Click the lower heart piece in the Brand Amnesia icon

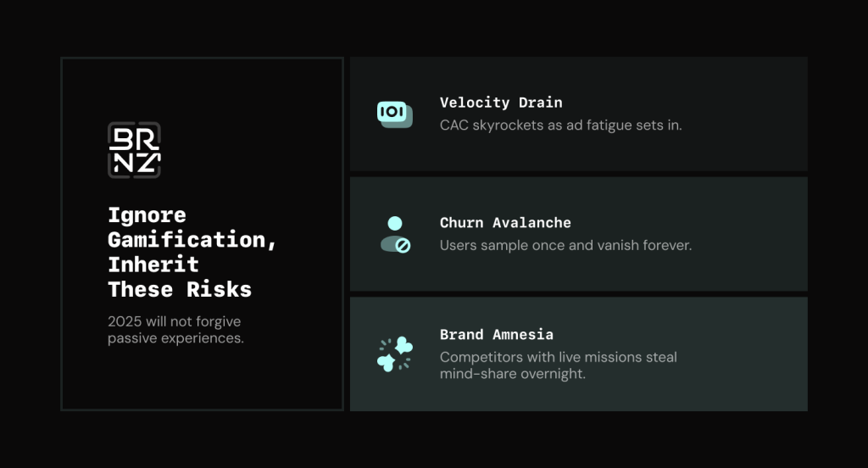point(386,363)
